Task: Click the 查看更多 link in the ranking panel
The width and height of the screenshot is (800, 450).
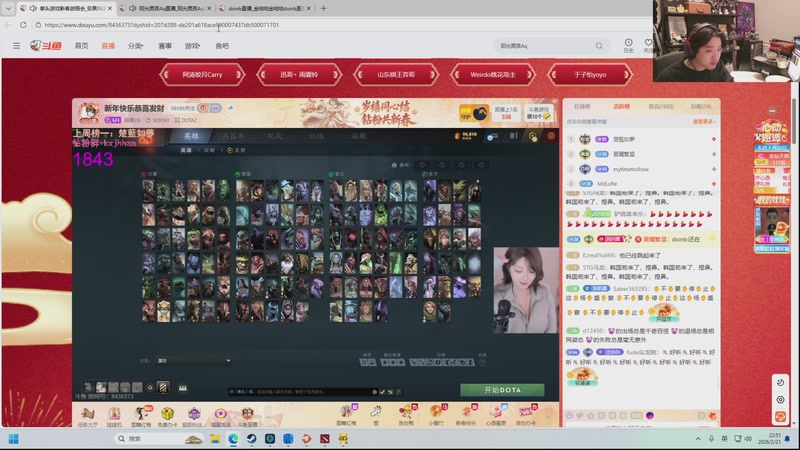Action: pyautogui.click(x=704, y=121)
